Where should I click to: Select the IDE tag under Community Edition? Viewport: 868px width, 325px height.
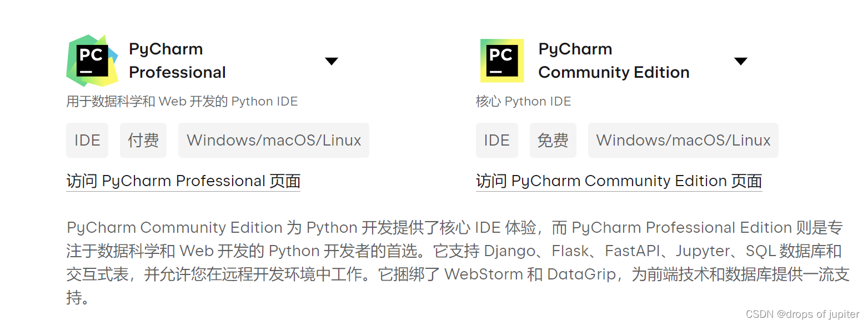pos(496,140)
